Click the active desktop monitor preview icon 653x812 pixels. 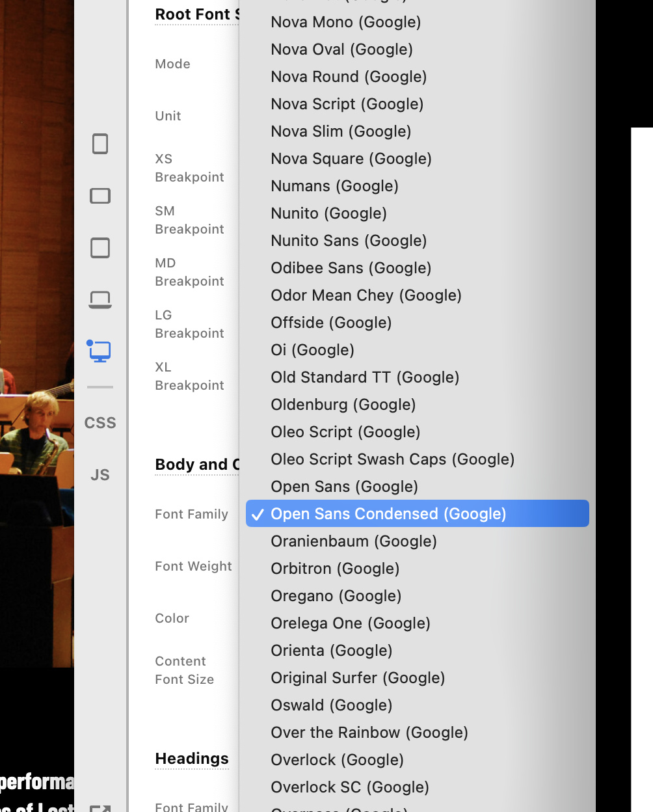tap(100, 351)
